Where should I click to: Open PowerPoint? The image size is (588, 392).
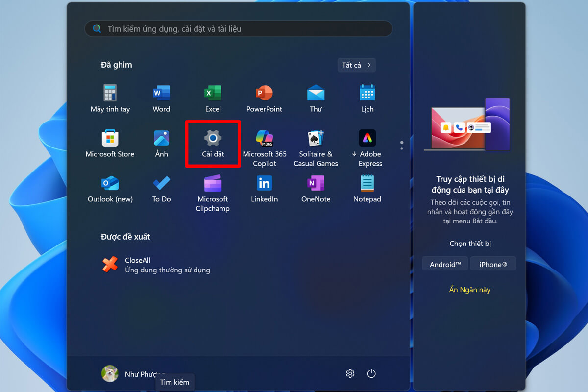pos(264,97)
